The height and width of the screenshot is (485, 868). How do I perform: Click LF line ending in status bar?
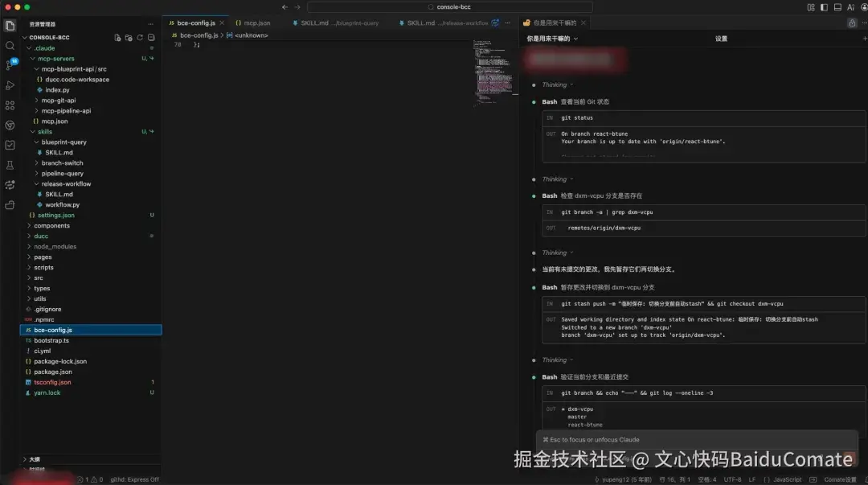[751, 479]
